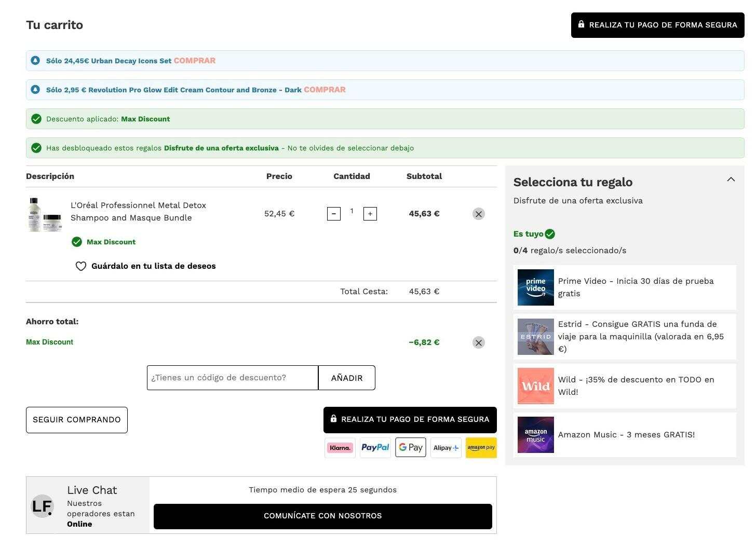Click COMUNÍCATE CON NOSOTROS chat button
The height and width of the screenshot is (550, 756).
tap(323, 516)
